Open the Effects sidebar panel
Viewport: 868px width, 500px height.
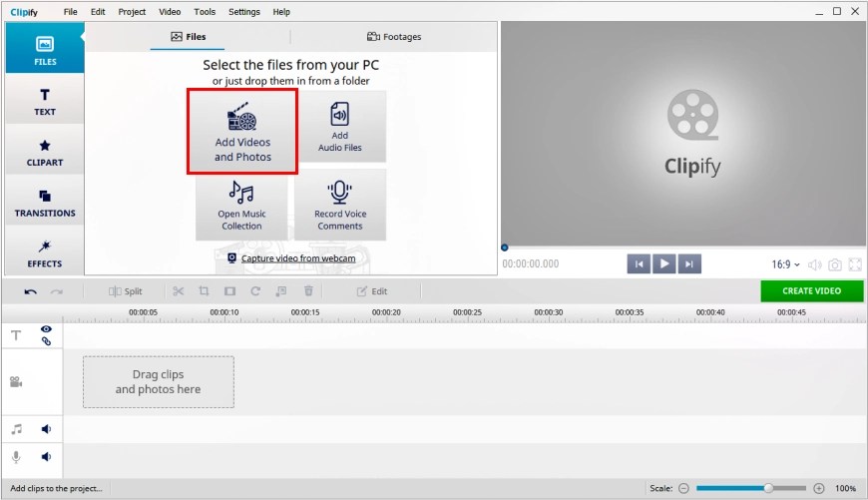(x=45, y=253)
